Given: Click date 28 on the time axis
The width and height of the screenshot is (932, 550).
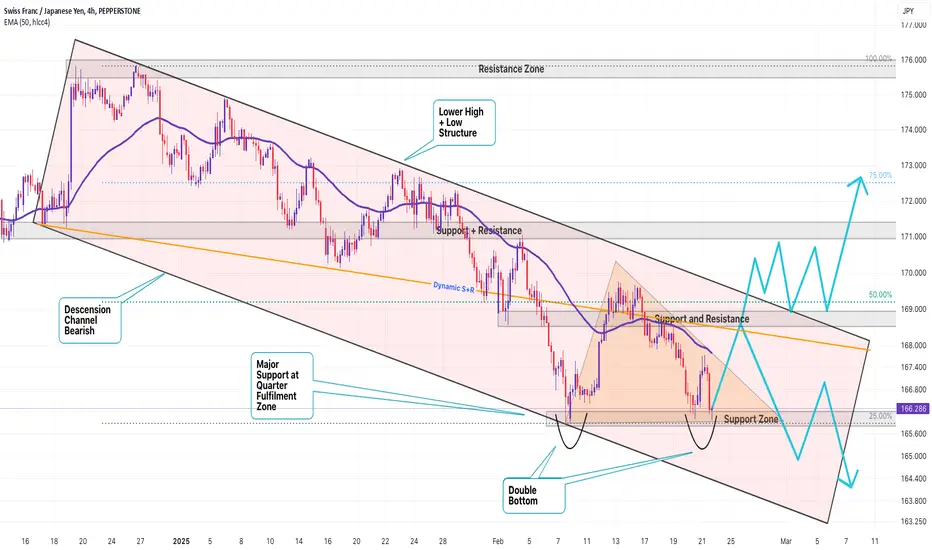Looking at the screenshot, I should [443, 541].
